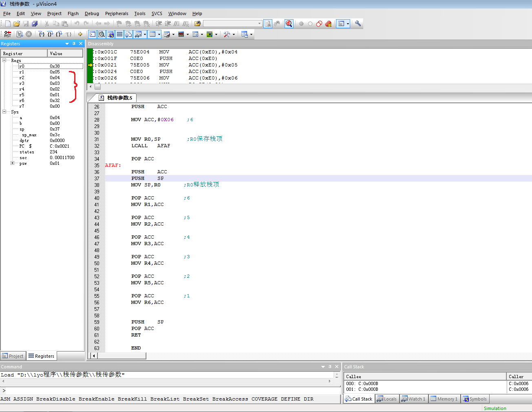
Task: Switch to the Project tab
Action: coord(13,356)
